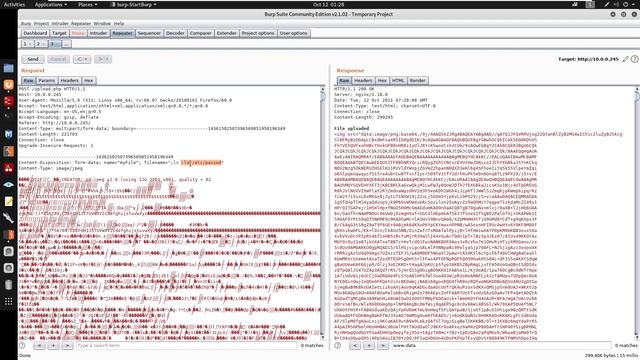Open the request search help icon
The height and width of the screenshot is (360, 640).
tap(22, 345)
